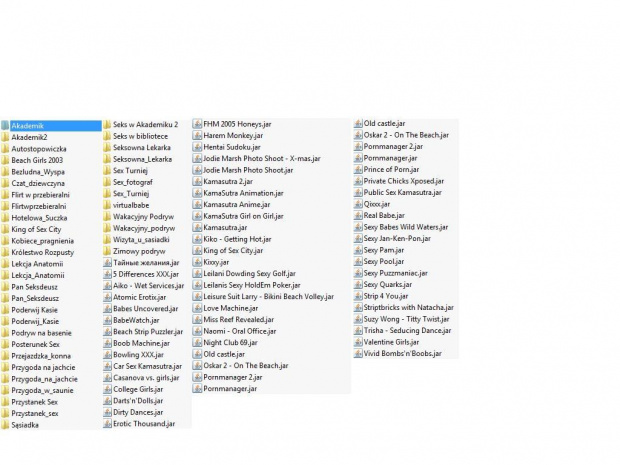Click the jar icon beside Bowling XXX.jar
Screen dimensions: 620x465
(x=107, y=355)
